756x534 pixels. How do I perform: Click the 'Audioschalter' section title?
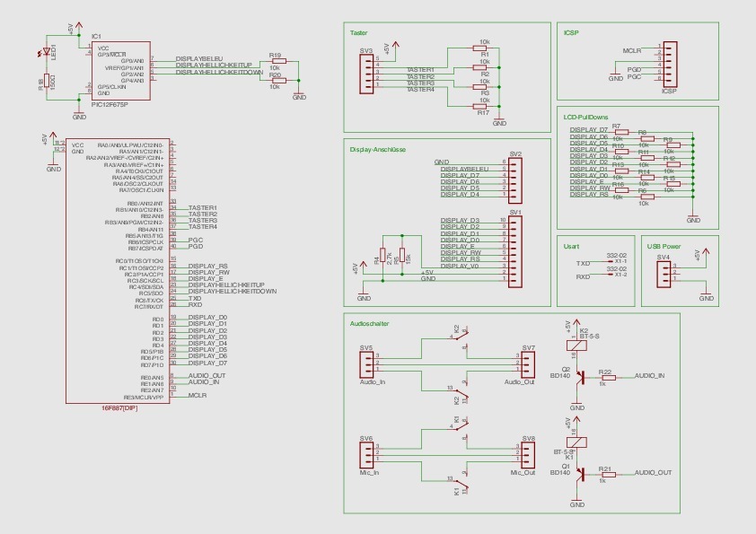point(369,324)
